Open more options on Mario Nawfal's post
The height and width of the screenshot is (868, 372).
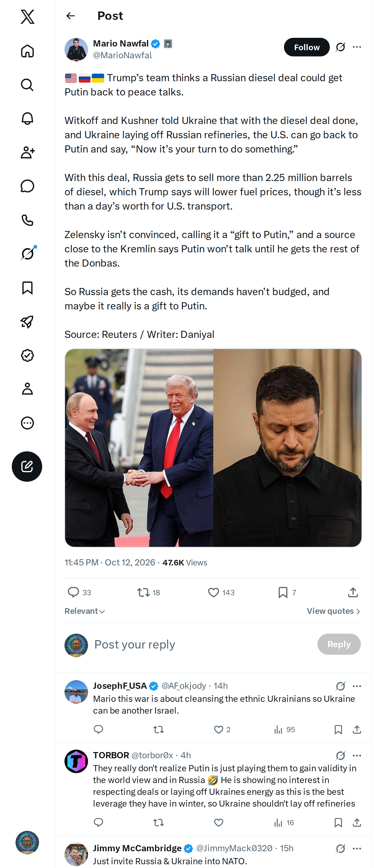click(357, 47)
